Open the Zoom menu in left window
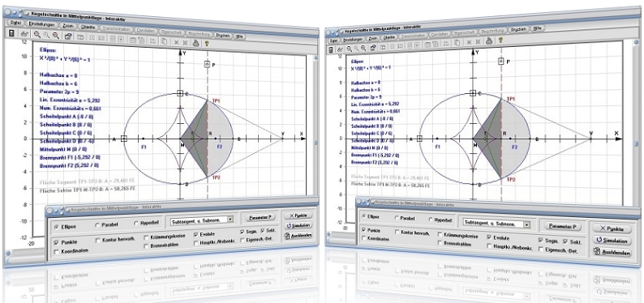Viewport: 644px width, 303px height. (x=69, y=25)
